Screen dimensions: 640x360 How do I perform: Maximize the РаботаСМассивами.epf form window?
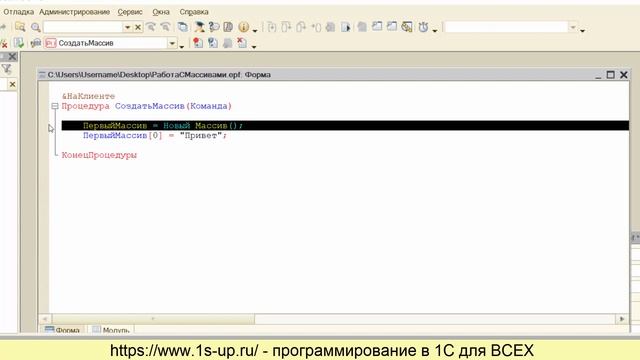point(610,75)
